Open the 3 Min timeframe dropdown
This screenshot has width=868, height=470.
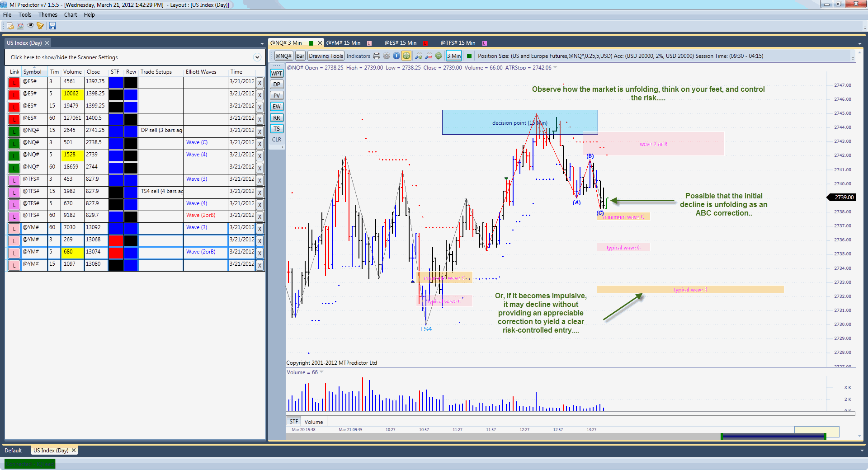click(454, 56)
